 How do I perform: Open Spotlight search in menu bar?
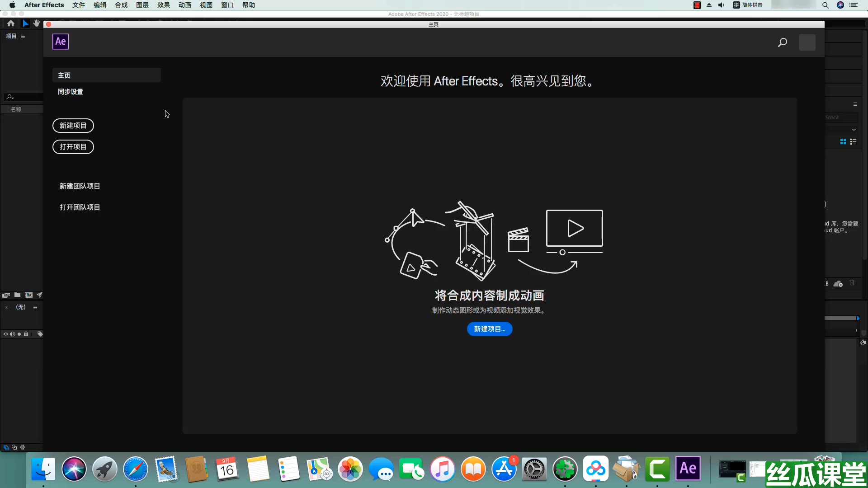tap(826, 5)
